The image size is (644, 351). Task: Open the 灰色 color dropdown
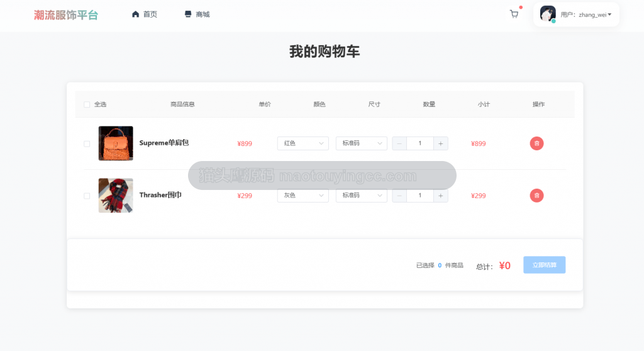coord(303,195)
